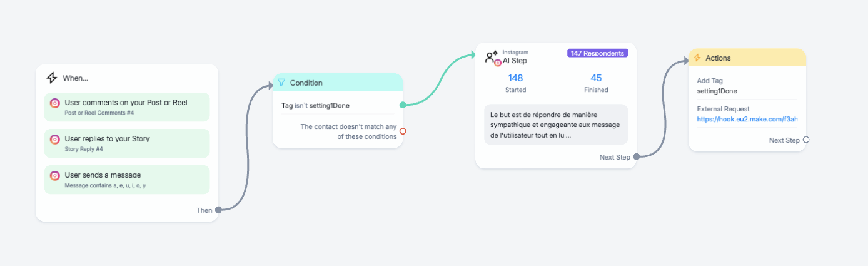Click the lightning bolt icon beside When...

click(x=52, y=78)
